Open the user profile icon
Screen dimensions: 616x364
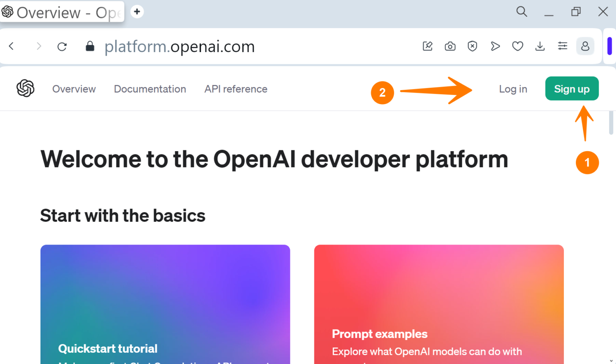coord(585,46)
